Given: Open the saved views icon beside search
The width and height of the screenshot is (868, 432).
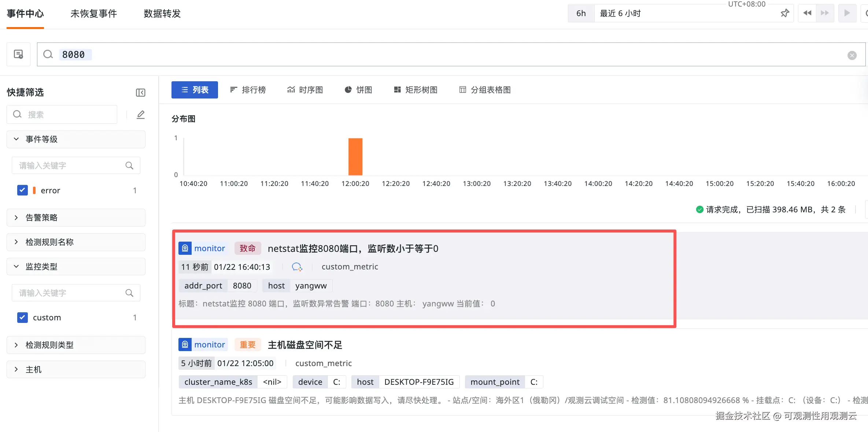Looking at the screenshot, I should tap(18, 55).
